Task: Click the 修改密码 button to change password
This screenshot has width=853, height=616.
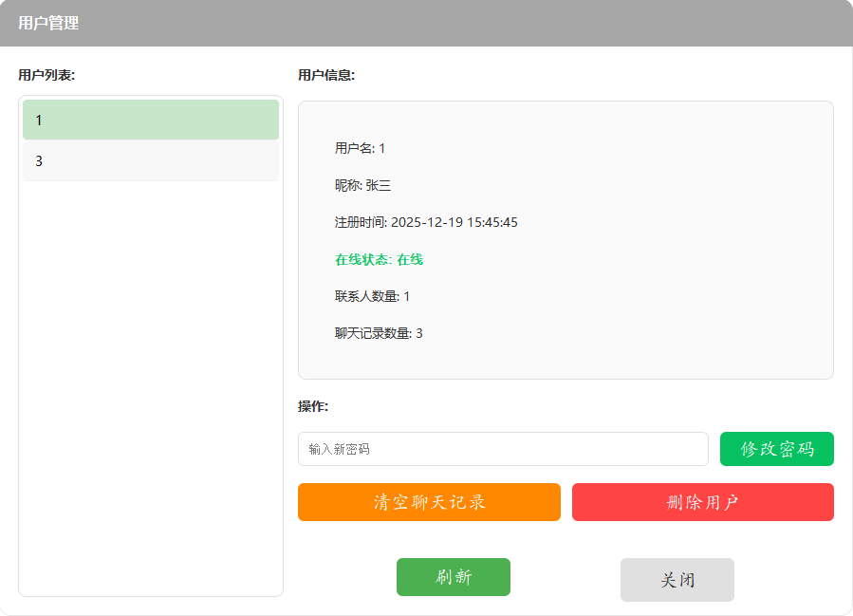Action: click(776, 448)
